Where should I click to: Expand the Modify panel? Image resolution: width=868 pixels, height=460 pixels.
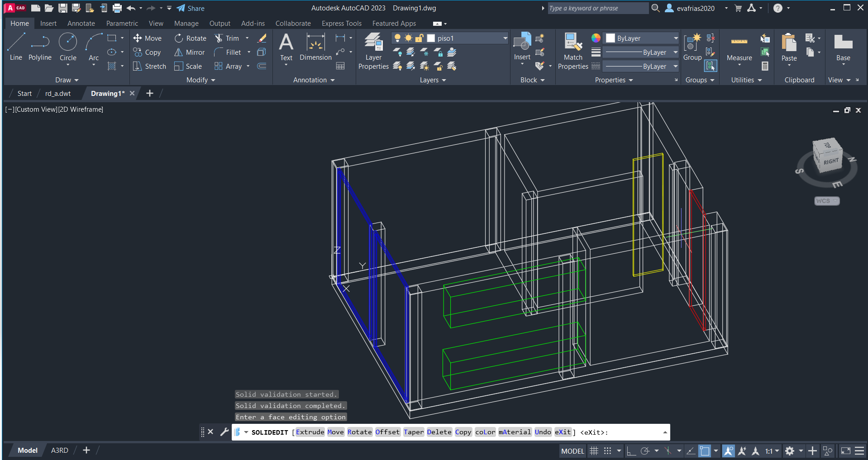pos(200,80)
